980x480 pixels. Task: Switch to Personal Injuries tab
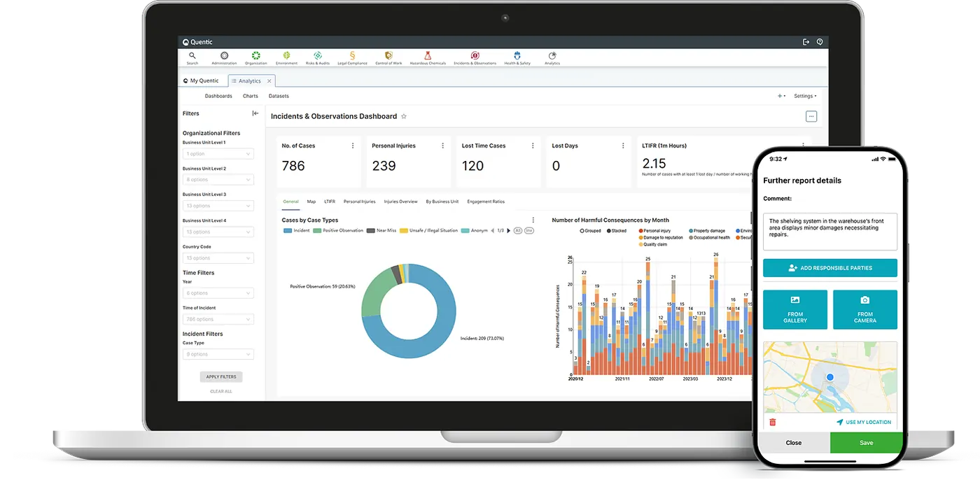point(360,202)
